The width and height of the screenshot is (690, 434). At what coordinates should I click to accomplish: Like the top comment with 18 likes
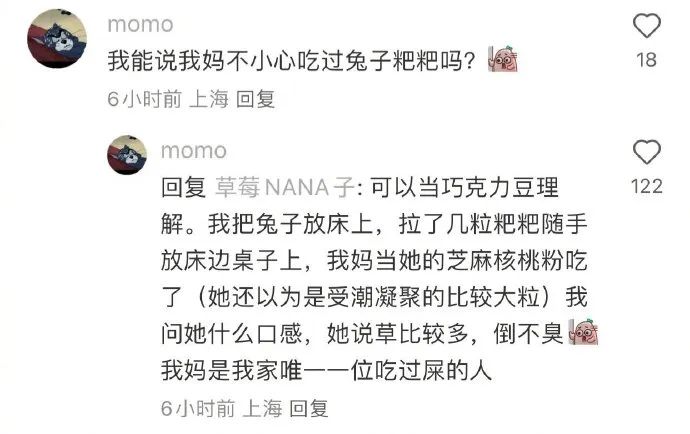646,26
